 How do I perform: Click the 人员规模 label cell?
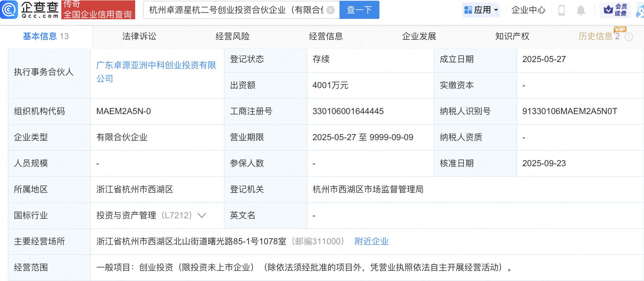[49, 163]
